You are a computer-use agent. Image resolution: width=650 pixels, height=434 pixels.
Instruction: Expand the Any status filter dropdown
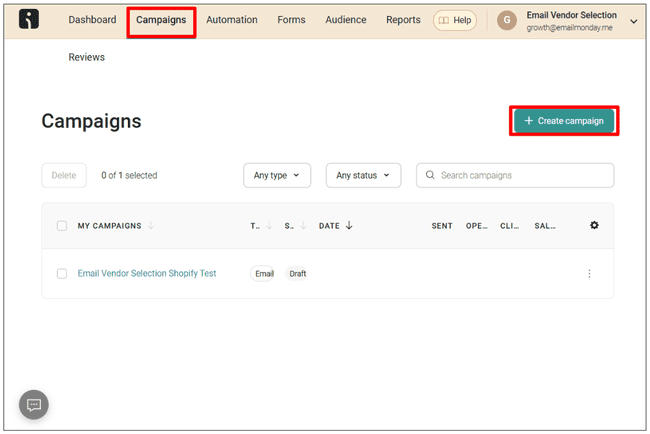tap(363, 175)
